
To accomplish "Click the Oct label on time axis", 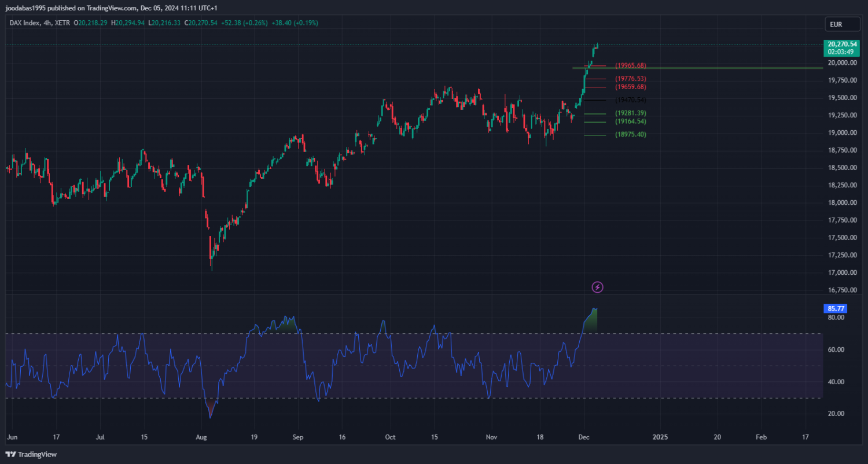I will pos(390,437).
